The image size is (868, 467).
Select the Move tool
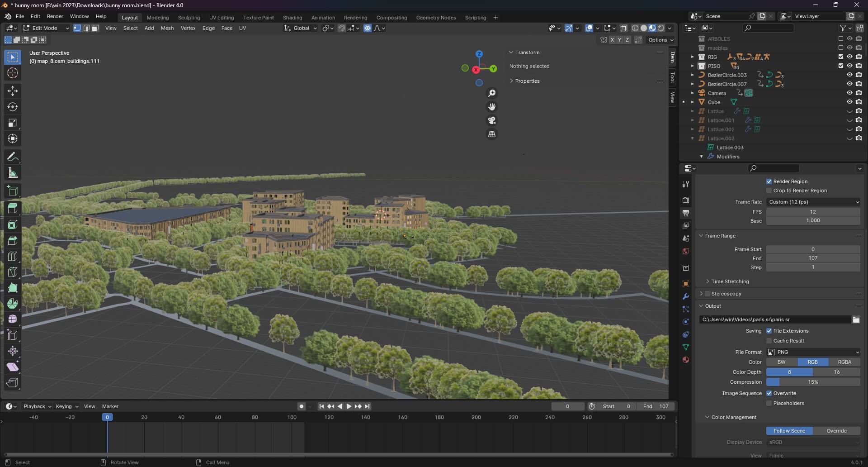click(x=13, y=91)
